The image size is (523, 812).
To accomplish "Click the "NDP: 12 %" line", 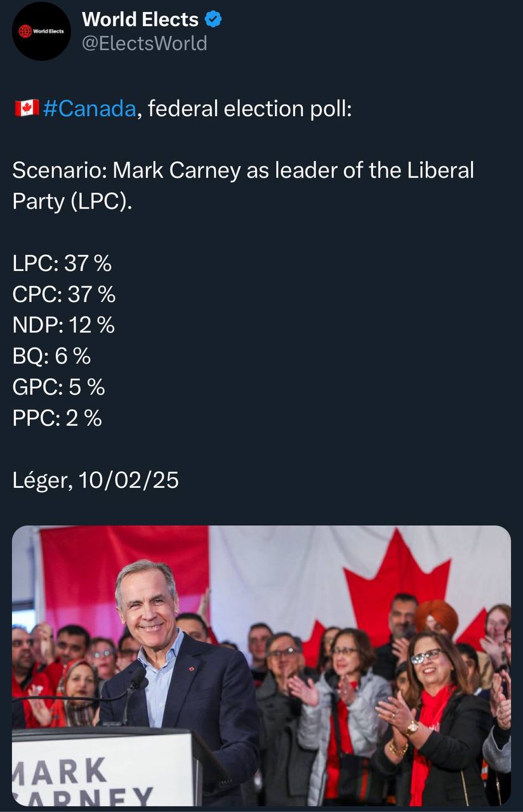I will (x=63, y=325).
